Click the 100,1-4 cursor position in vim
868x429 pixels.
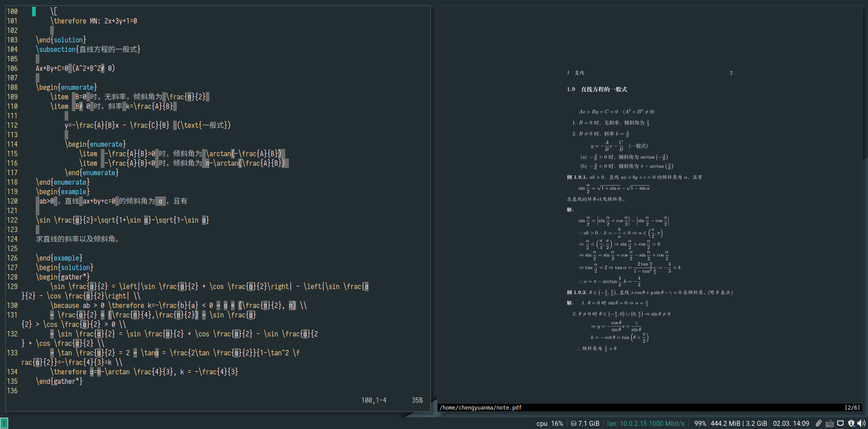pos(373,400)
